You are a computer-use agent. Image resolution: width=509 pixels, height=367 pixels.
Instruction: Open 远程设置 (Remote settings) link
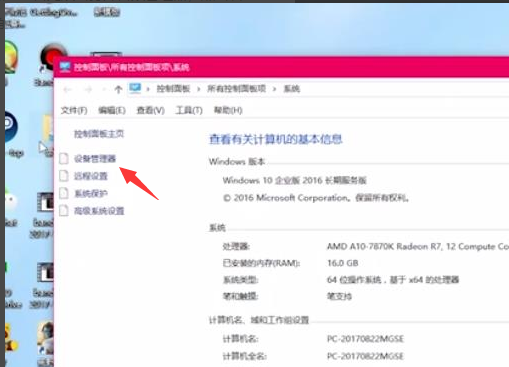(x=91, y=176)
